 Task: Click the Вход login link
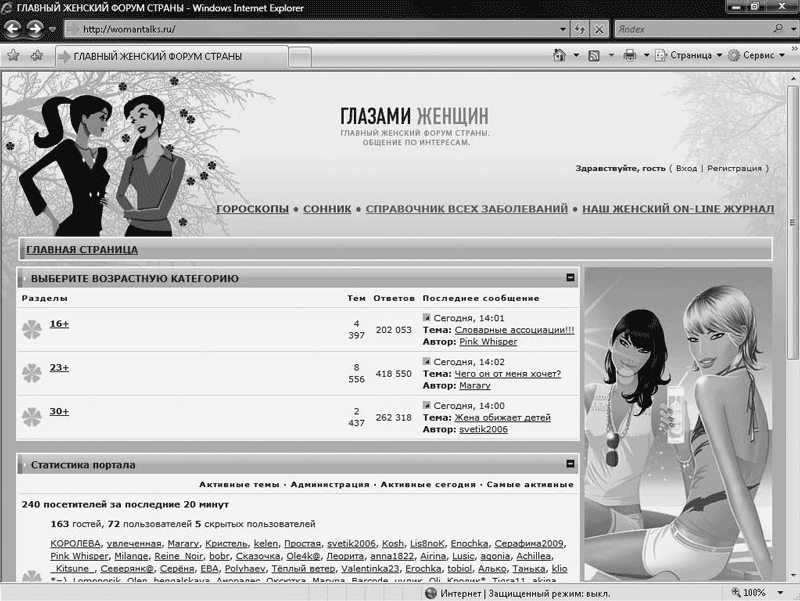[686, 168]
